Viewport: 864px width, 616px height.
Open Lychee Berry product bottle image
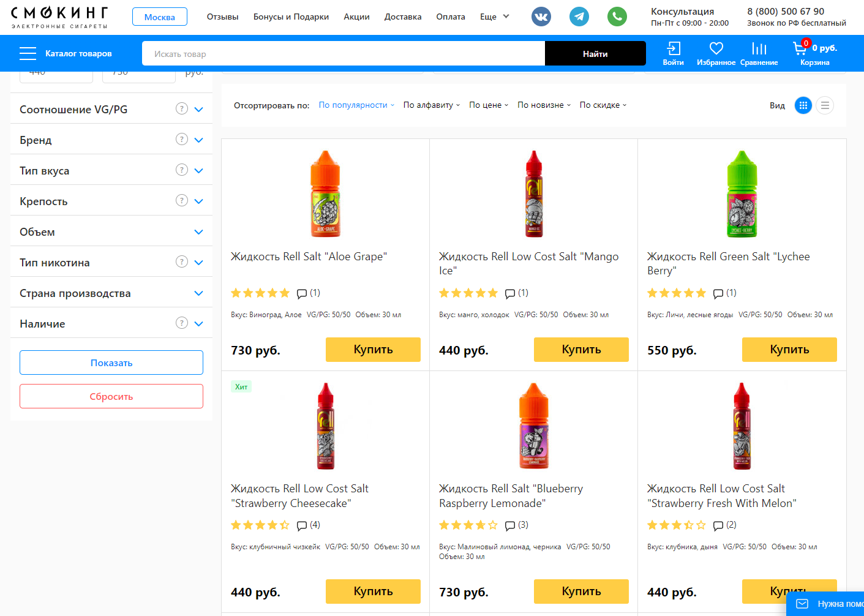[x=742, y=193]
